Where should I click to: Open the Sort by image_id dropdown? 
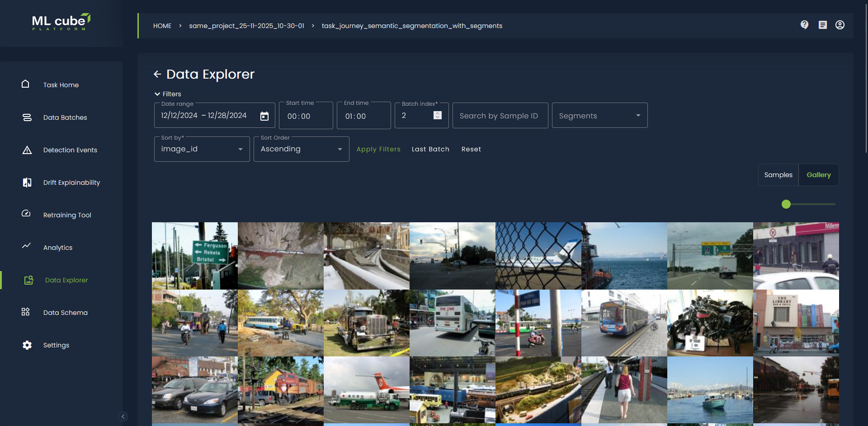click(202, 149)
